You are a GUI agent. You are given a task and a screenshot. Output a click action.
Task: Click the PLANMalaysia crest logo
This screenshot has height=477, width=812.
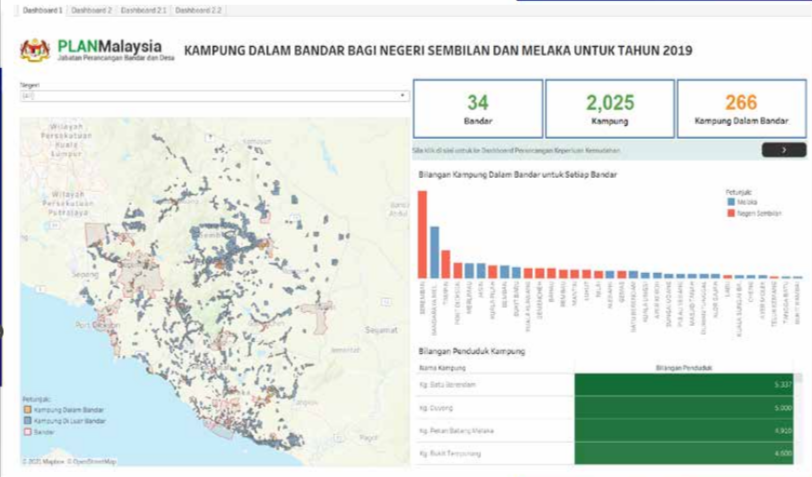coord(36,51)
